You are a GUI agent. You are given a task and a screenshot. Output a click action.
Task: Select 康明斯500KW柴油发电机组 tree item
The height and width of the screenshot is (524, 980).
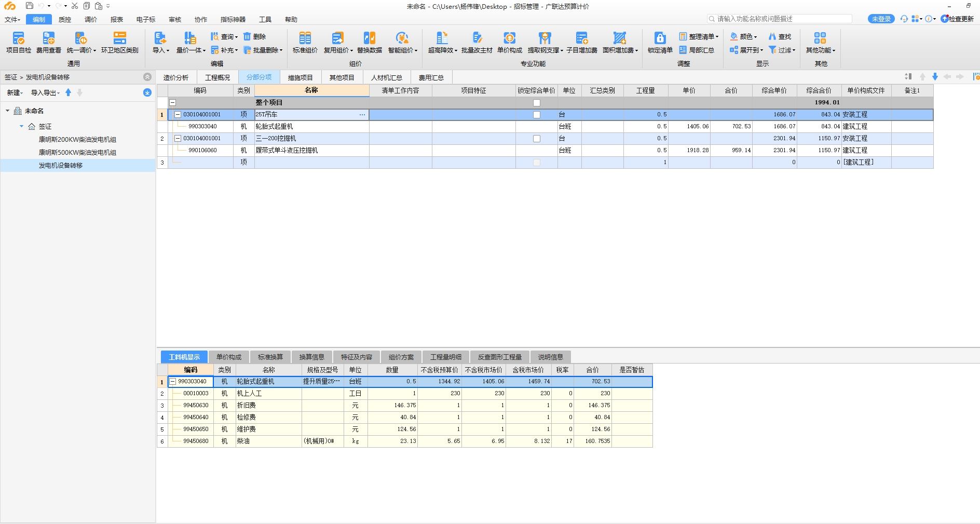pos(78,152)
